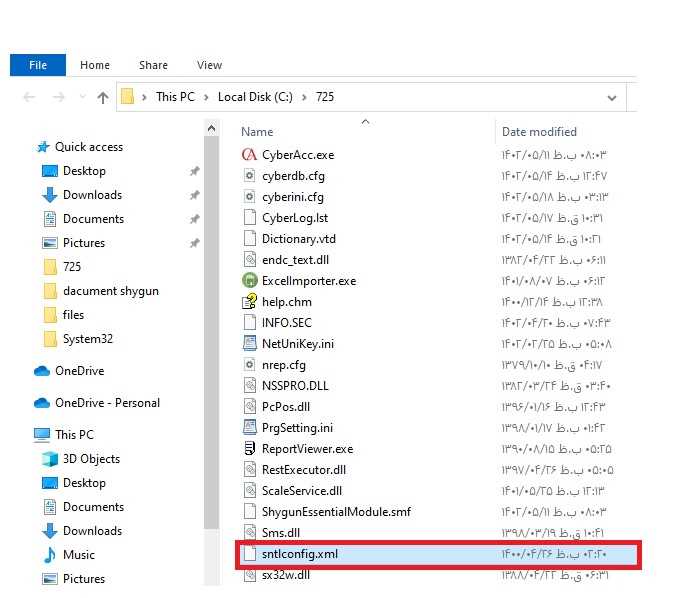Expand the address bar history dropdown

pos(612,98)
